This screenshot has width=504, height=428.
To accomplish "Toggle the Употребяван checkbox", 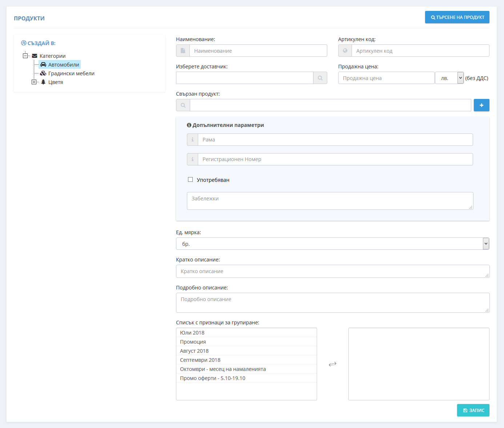I will (190, 180).
